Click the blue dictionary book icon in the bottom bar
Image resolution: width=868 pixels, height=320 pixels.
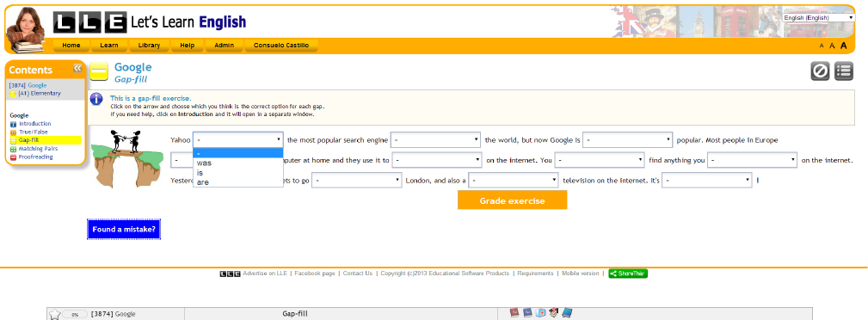pos(527,313)
